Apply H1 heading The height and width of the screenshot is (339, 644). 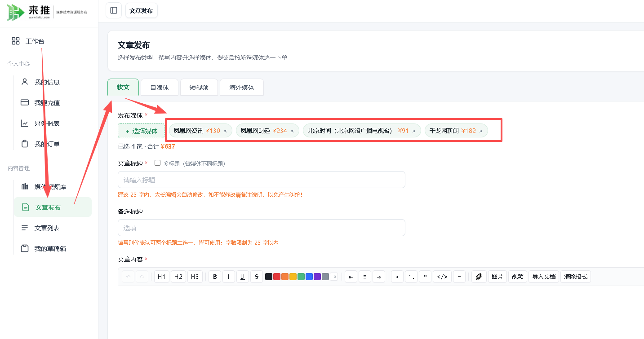click(162, 277)
